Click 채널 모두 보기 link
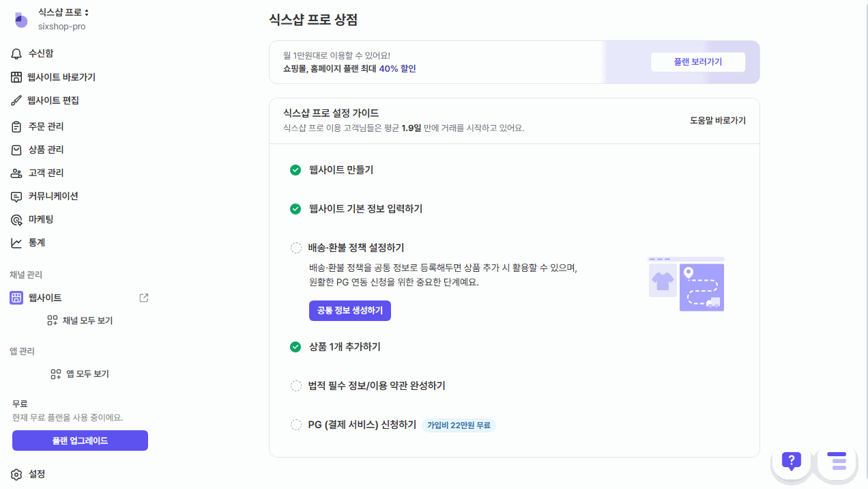This screenshot has height=489, width=868. pos(87,320)
